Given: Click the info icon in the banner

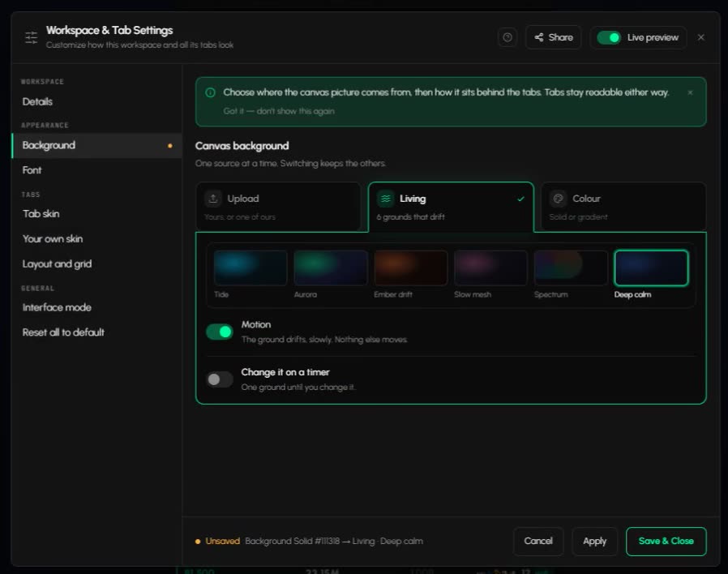Looking at the screenshot, I should (210, 92).
